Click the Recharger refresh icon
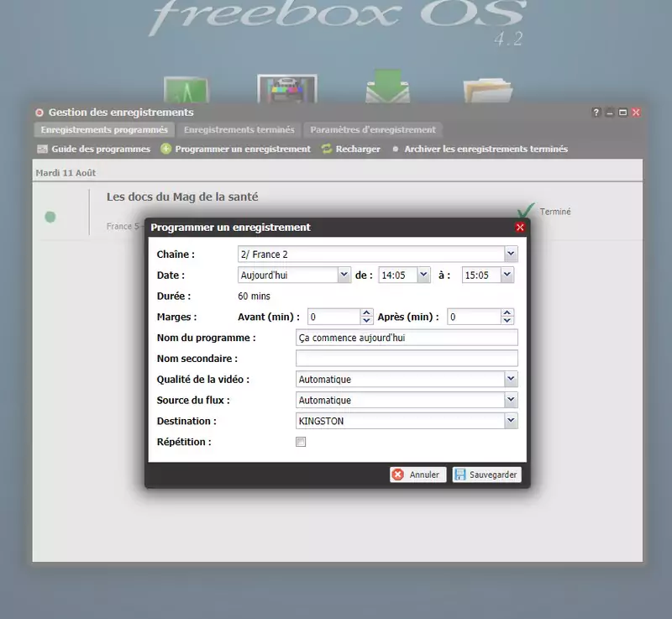The width and height of the screenshot is (672, 619). coord(327,149)
